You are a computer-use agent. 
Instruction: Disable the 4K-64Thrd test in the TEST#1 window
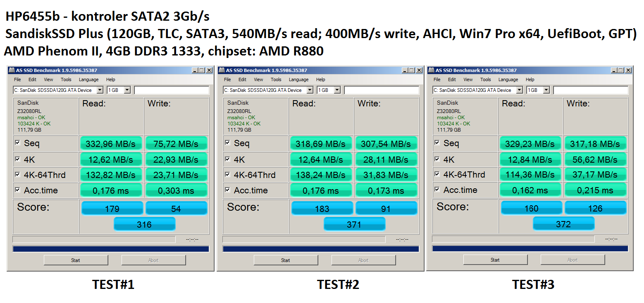[x=17, y=174]
